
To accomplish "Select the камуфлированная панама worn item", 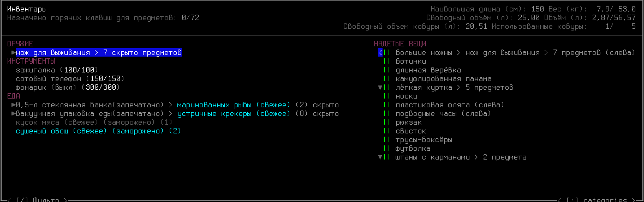I will pos(444,78).
